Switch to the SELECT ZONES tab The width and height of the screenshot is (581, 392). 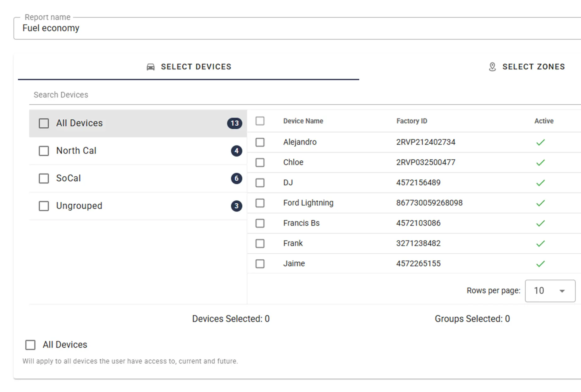533,67
